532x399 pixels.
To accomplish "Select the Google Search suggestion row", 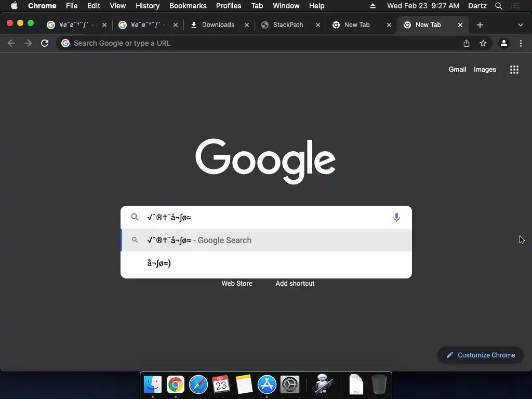I will [267, 240].
